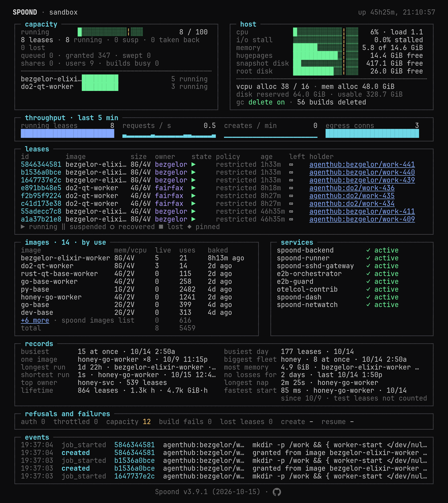Viewport: 448px width, 503px height.
Task: Select lease id 1647737e2c in leases table
Action: pyautogui.click(x=41, y=180)
